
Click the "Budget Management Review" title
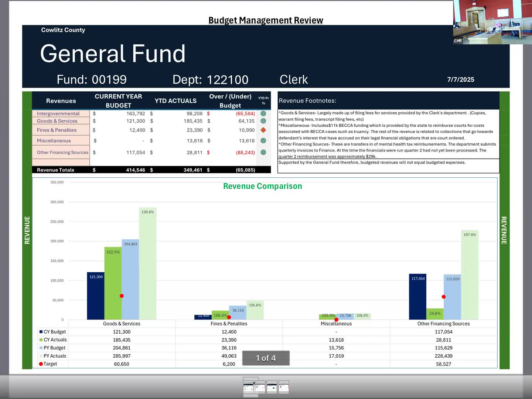tap(266, 20)
